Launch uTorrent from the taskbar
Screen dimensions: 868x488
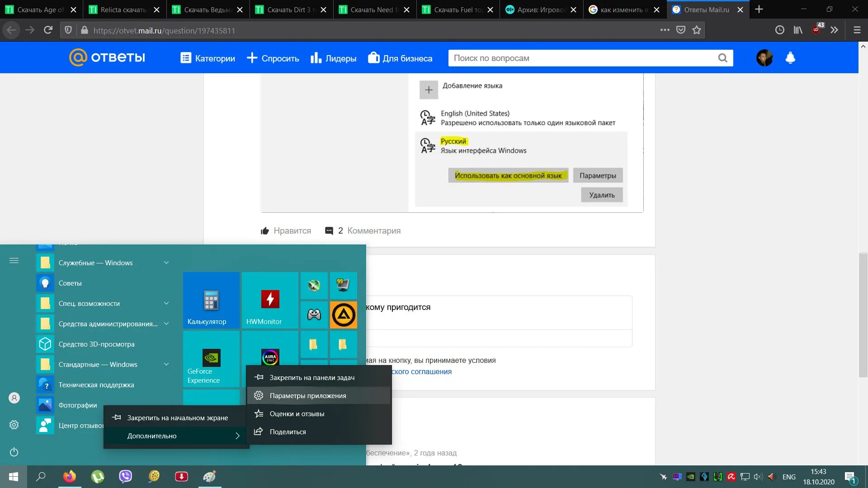tap(98, 476)
